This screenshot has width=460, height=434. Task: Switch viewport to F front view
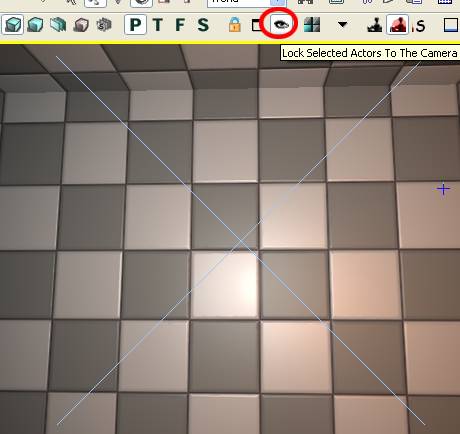(x=180, y=25)
